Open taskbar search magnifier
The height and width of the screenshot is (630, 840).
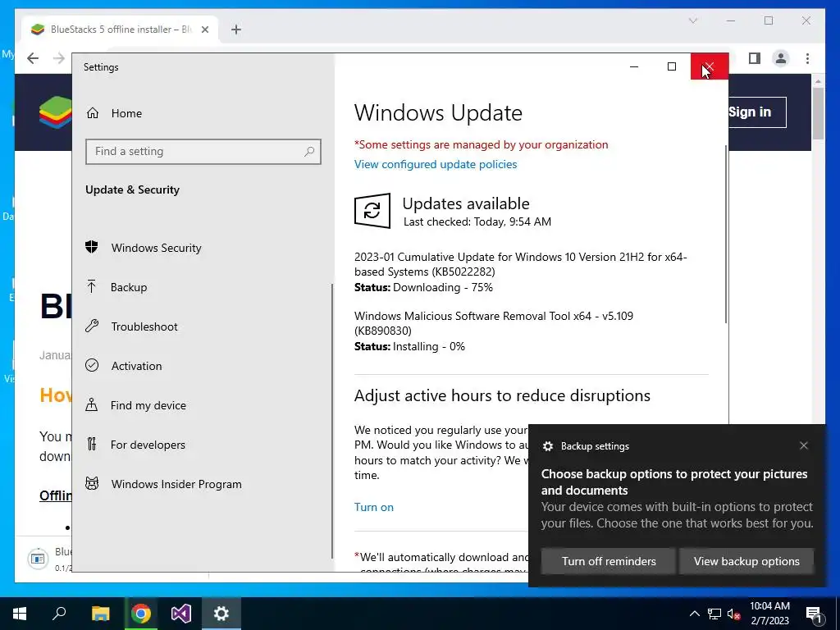59,614
